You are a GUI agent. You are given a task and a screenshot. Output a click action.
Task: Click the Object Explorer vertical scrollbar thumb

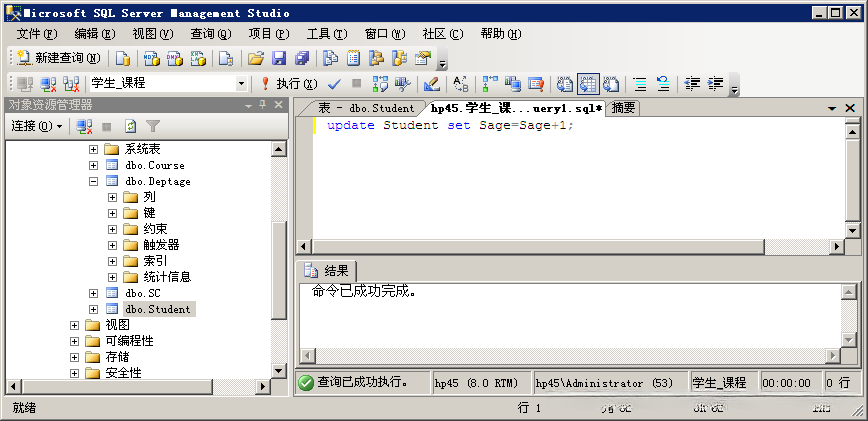tap(280, 270)
